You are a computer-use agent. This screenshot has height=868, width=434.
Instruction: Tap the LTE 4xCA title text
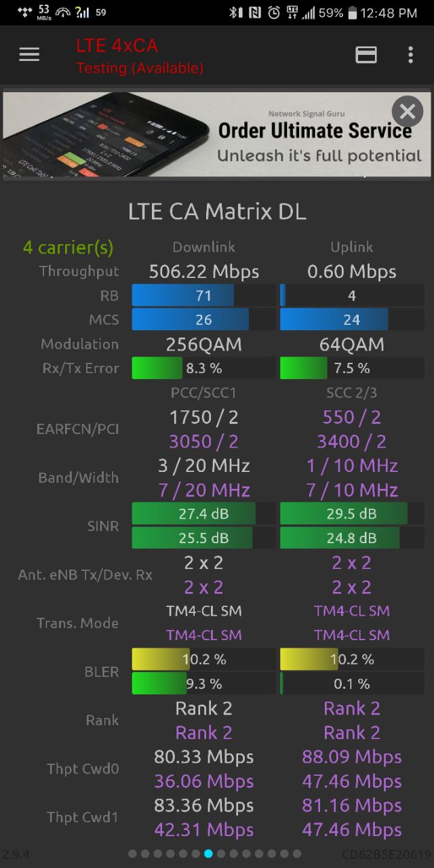click(x=117, y=45)
